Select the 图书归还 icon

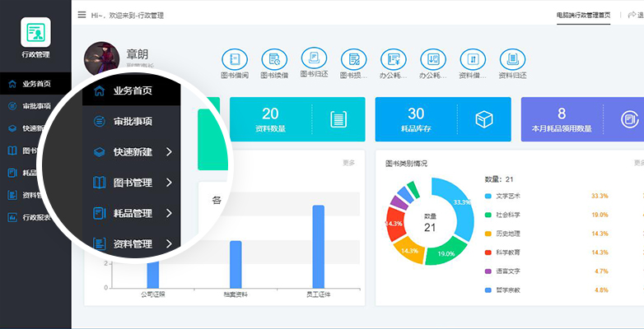pyautogui.click(x=314, y=58)
